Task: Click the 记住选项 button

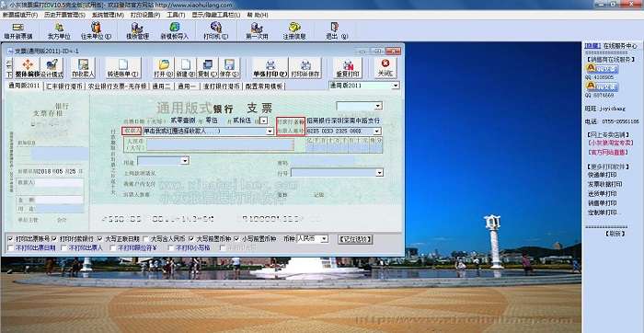Action: [x=356, y=239]
